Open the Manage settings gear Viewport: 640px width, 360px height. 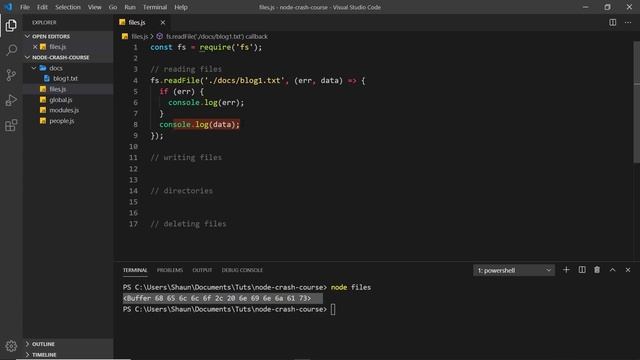pyautogui.click(x=11, y=346)
